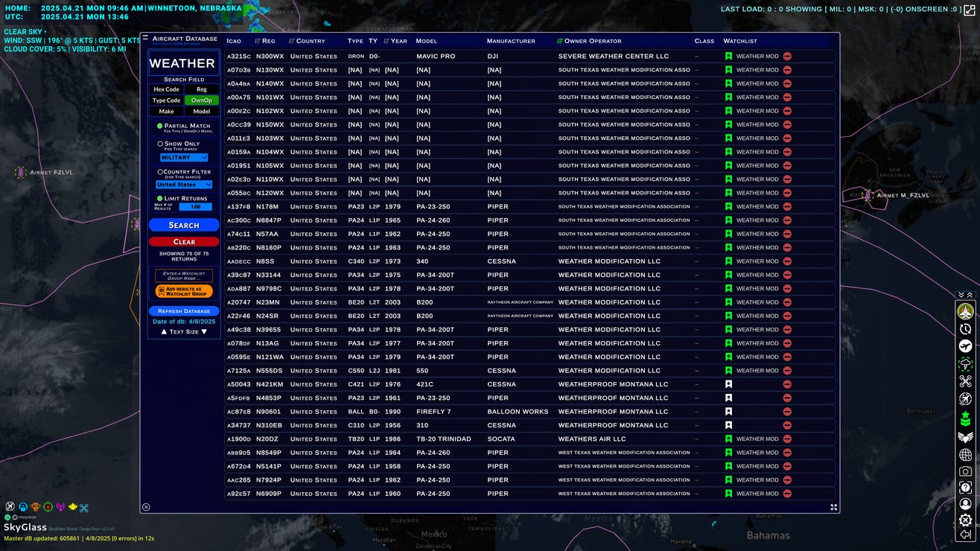Toggle the Partial Match radio option

(x=160, y=126)
